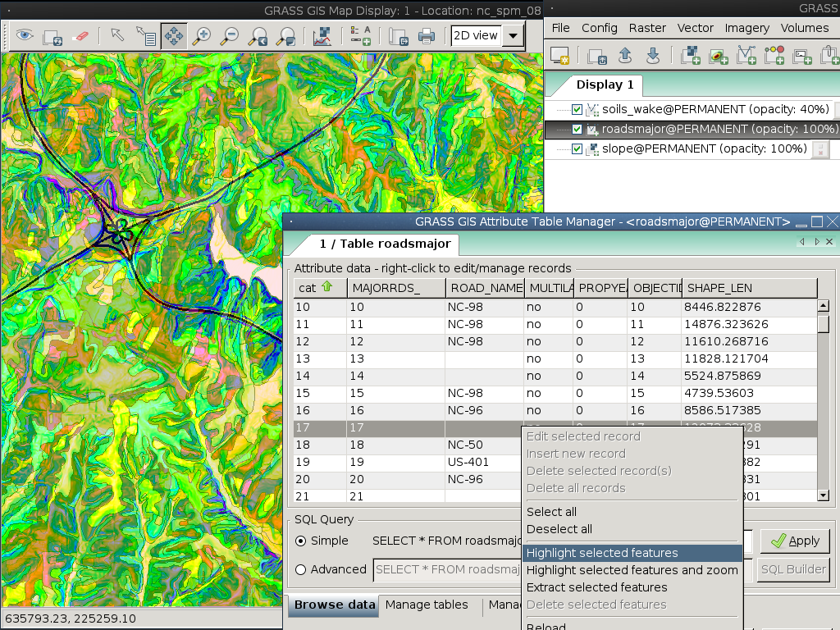The height and width of the screenshot is (630, 840).
Task: Activate the Pan tool
Action: (x=173, y=36)
